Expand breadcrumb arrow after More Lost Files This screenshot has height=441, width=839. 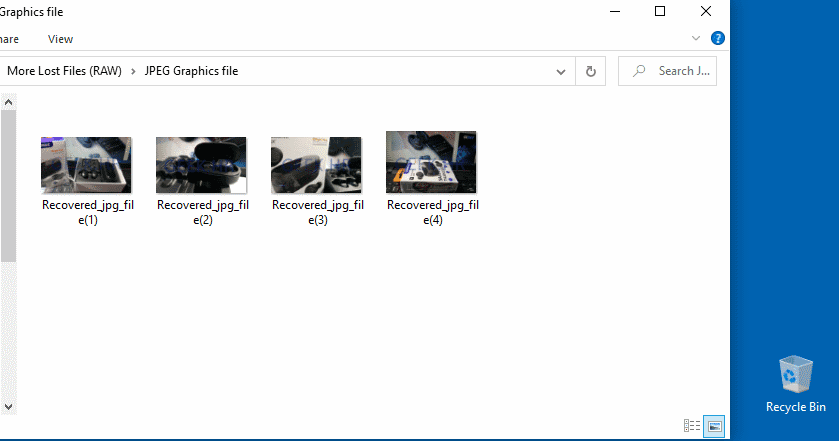click(x=133, y=71)
